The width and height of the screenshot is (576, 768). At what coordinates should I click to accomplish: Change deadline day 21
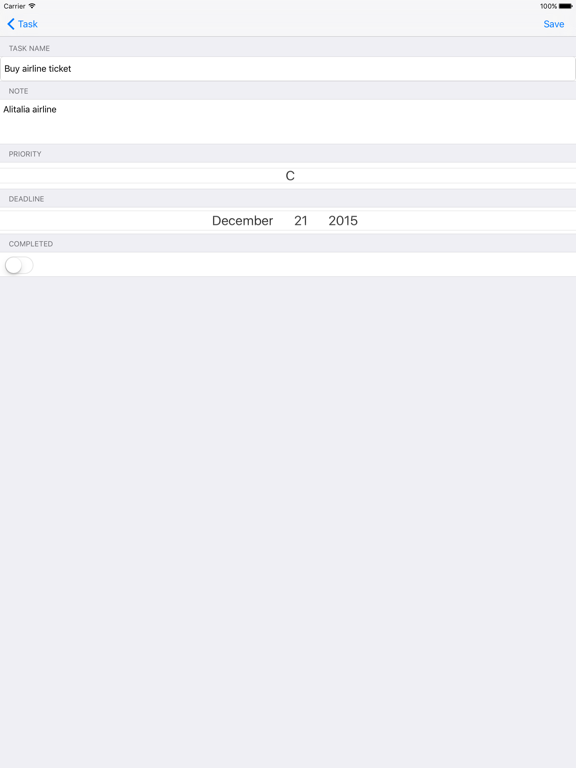(x=301, y=221)
